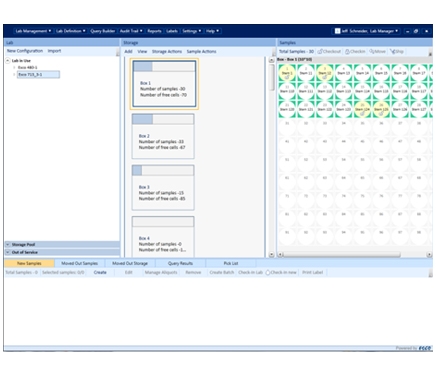
Task: Click the Ship samples icon
Action: pyautogui.click(x=393, y=51)
